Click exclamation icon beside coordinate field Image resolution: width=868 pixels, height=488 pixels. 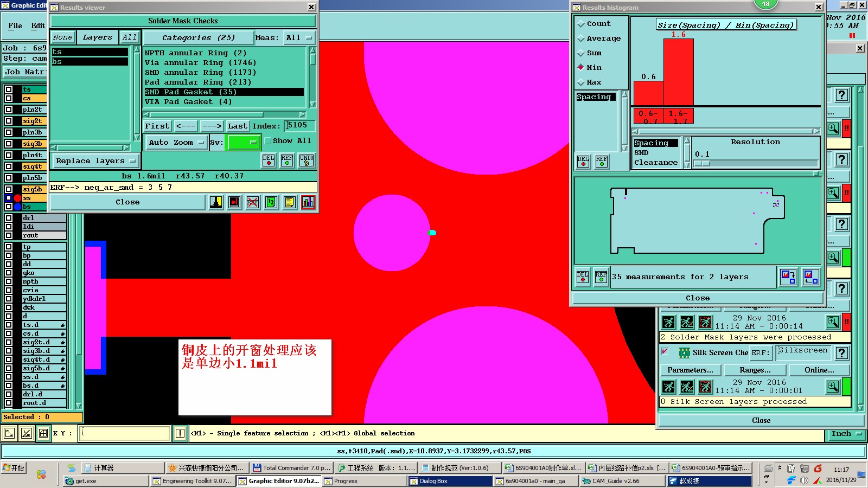pyautogui.click(x=180, y=433)
